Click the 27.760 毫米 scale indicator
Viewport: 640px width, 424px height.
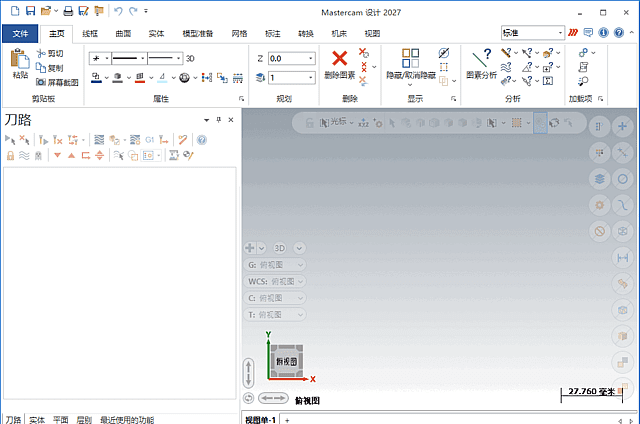(592, 394)
